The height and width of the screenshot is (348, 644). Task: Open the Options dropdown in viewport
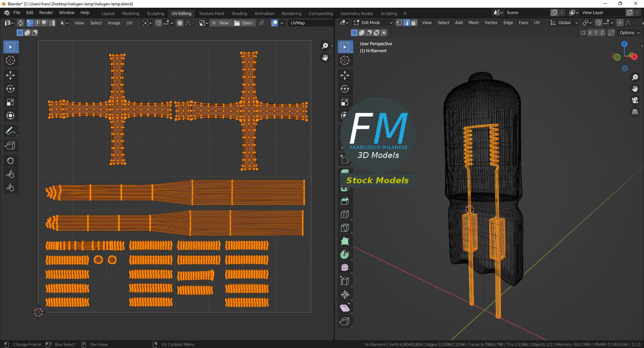(629, 32)
